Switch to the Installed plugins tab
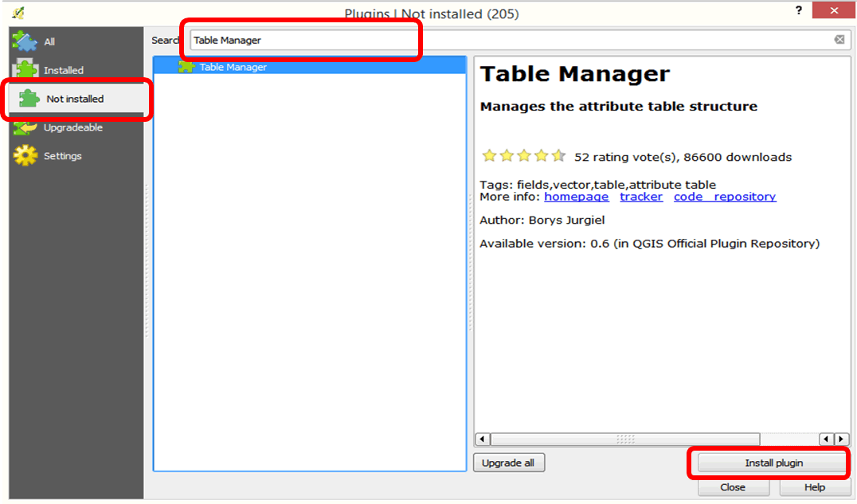 pyautogui.click(x=76, y=70)
